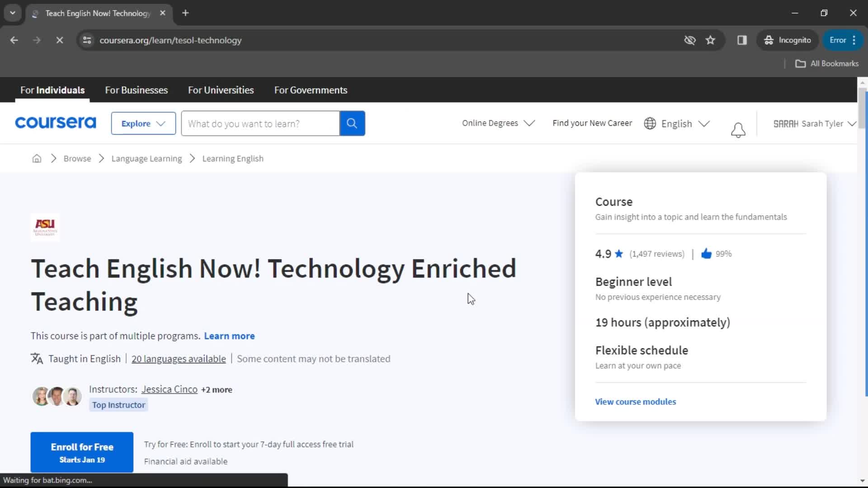Click the Flexible schedule heading

(642, 351)
